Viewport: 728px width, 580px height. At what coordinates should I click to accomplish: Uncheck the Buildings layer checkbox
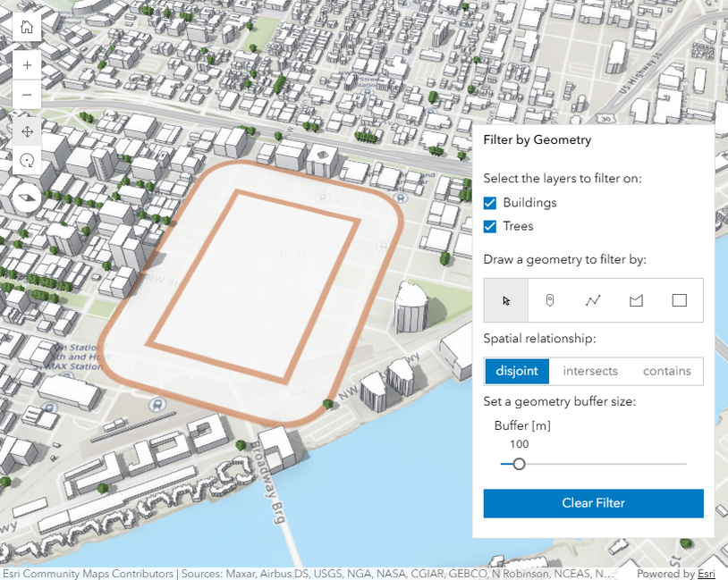pos(490,203)
